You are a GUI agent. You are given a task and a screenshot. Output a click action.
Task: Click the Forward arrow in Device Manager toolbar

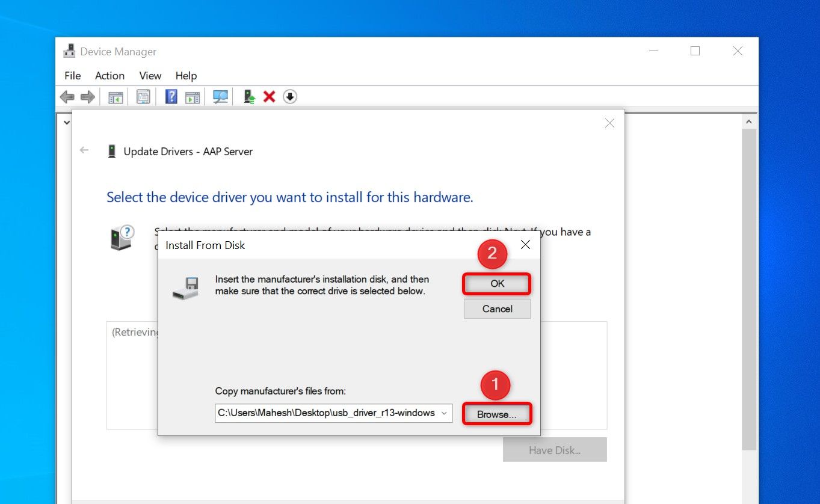click(x=88, y=97)
